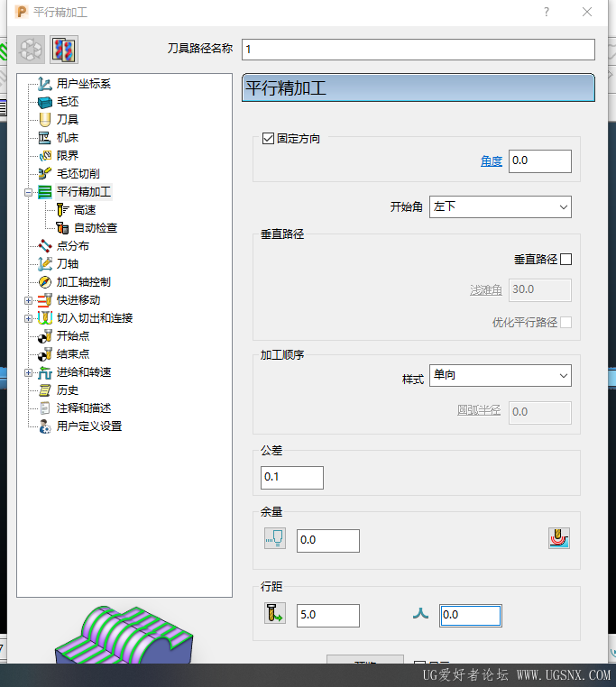Image resolution: width=616 pixels, height=687 pixels.
Task: Close the 平行精加工 dialog
Action: point(587,12)
